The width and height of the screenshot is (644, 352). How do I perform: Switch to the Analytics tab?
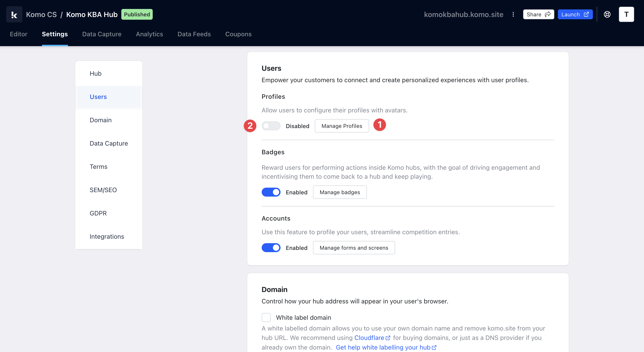pos(149,34)
